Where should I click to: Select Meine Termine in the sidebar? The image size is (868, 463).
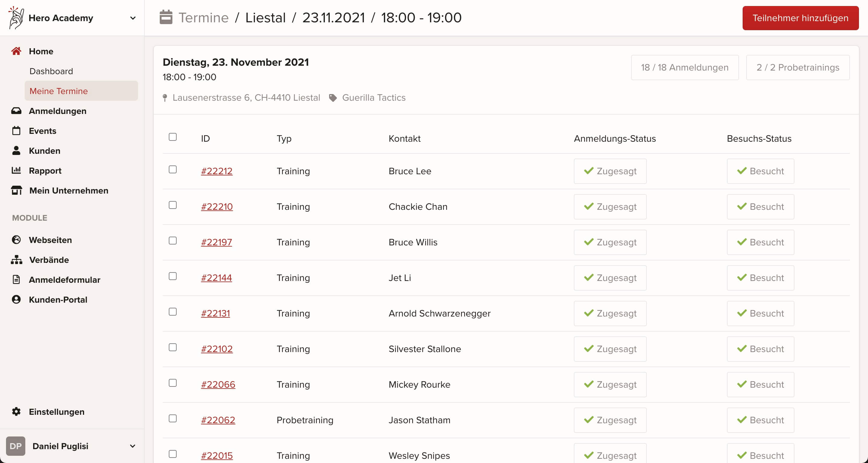81,91
